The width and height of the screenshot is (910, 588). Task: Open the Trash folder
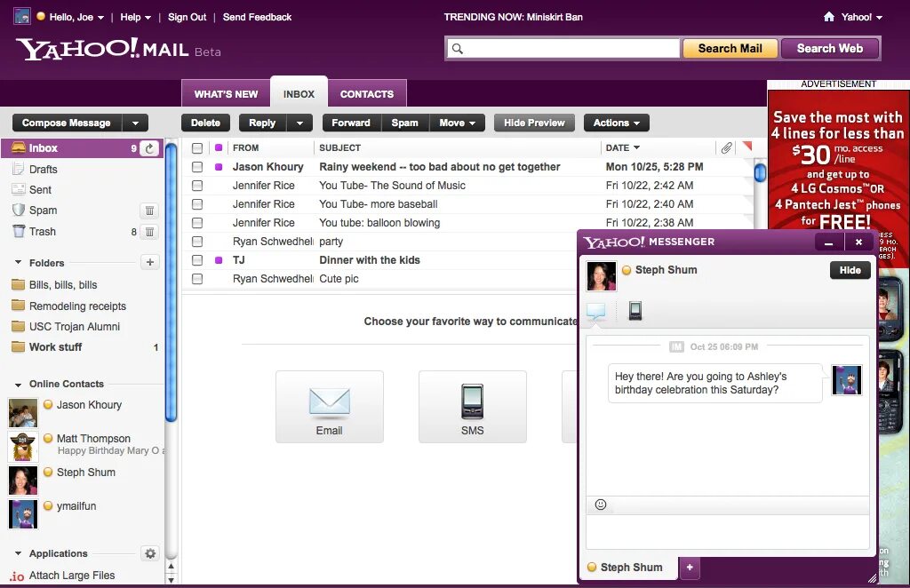pyautogui.click(x=43, y=231)
